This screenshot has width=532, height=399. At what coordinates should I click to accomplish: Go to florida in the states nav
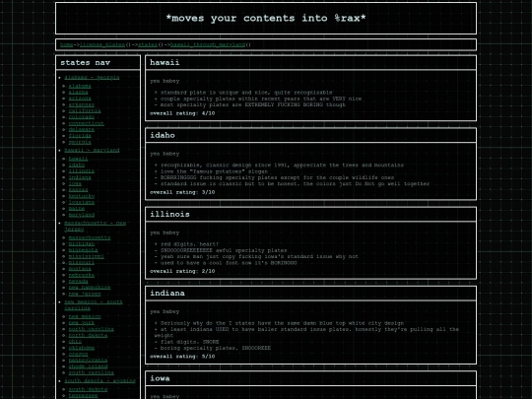(x=80, y=136)
